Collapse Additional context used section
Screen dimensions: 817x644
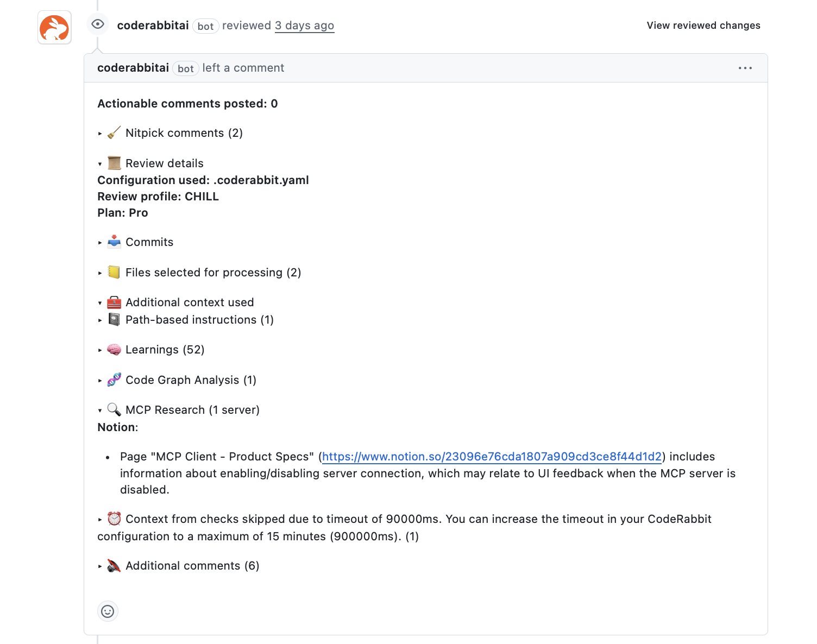coord(190,302)
